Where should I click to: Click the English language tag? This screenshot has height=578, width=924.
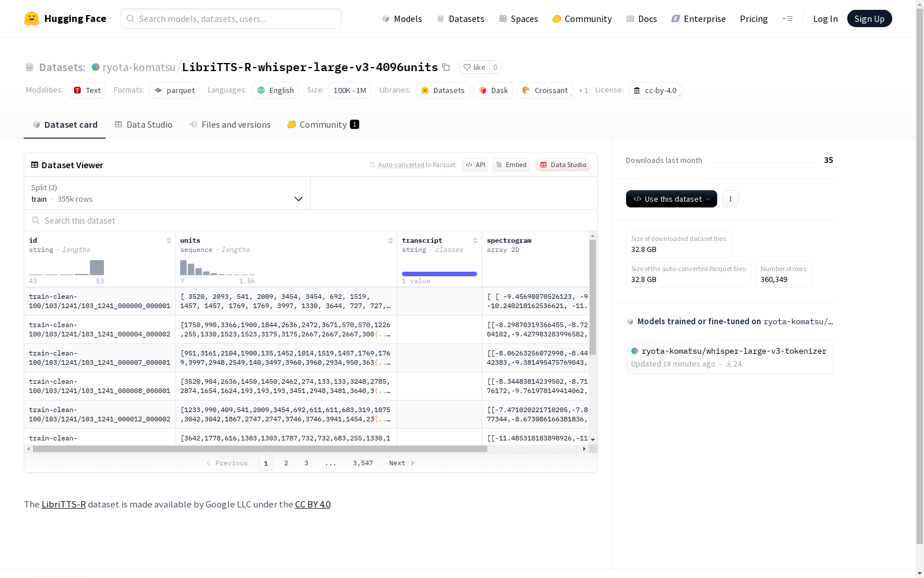275,90
